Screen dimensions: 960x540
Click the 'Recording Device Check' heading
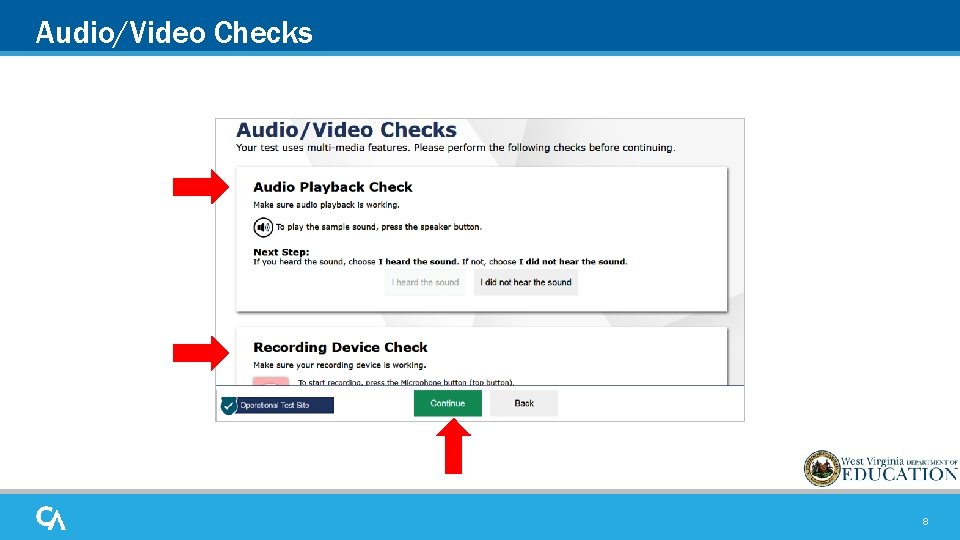coord(340,347)
